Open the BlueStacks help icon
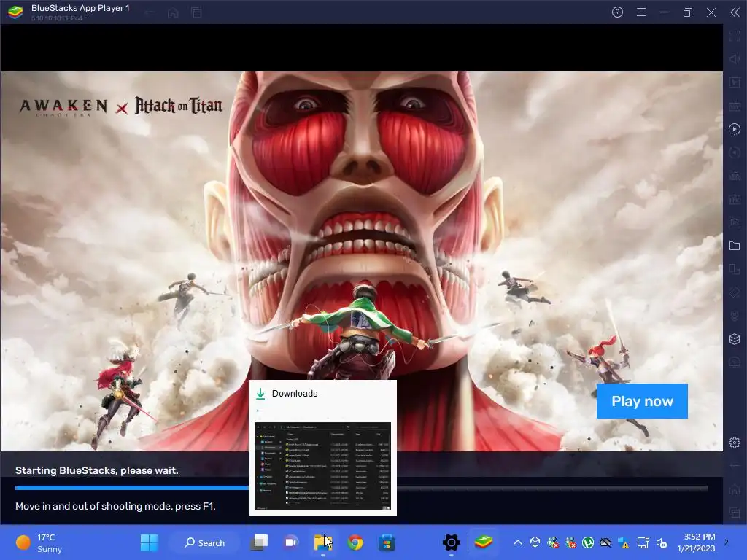The width and height of the screenshot is (747, 560). pos(617,12)
